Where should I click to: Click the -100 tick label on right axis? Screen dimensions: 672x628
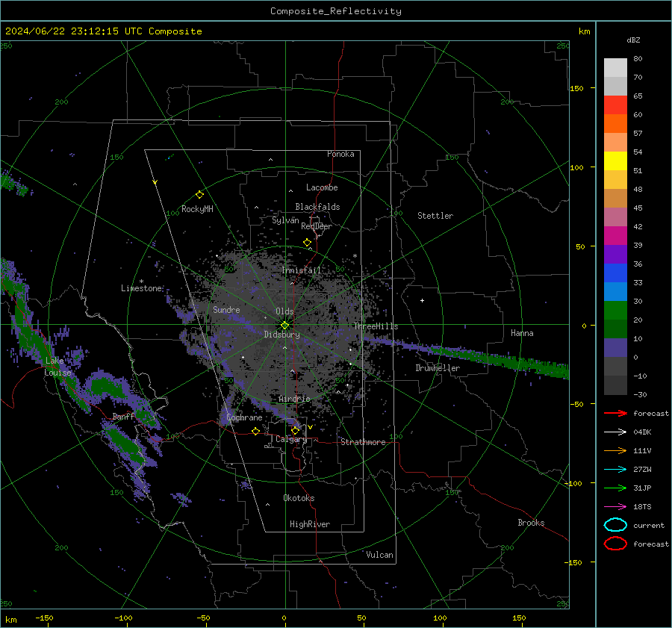(x=573, y=483)
